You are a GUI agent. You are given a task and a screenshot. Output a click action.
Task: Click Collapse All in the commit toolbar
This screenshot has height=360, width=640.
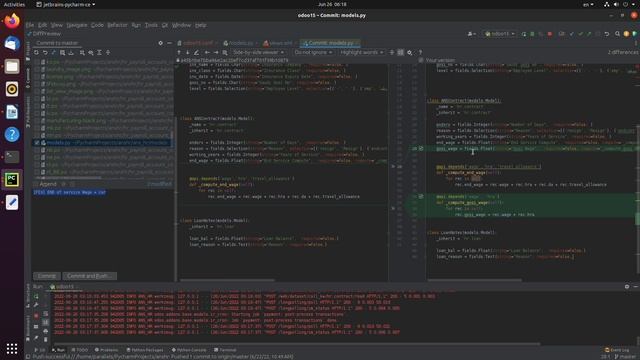click(108, 53)
